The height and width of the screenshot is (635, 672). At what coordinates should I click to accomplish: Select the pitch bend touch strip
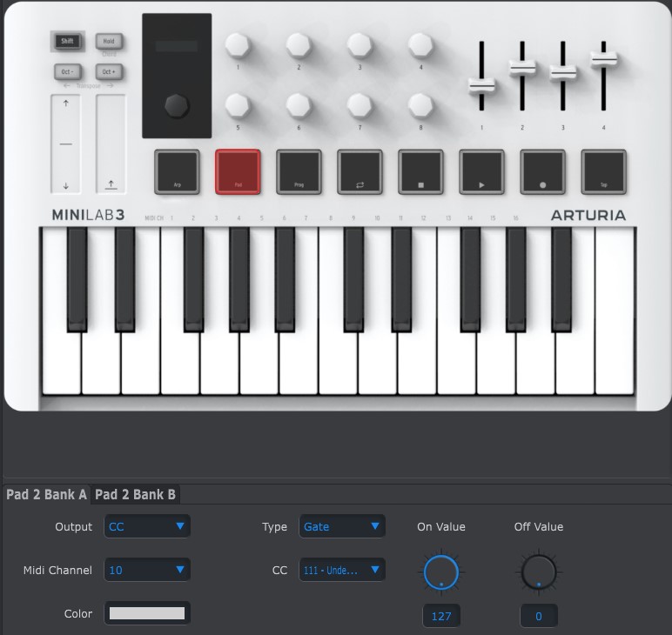click(65, 144)
